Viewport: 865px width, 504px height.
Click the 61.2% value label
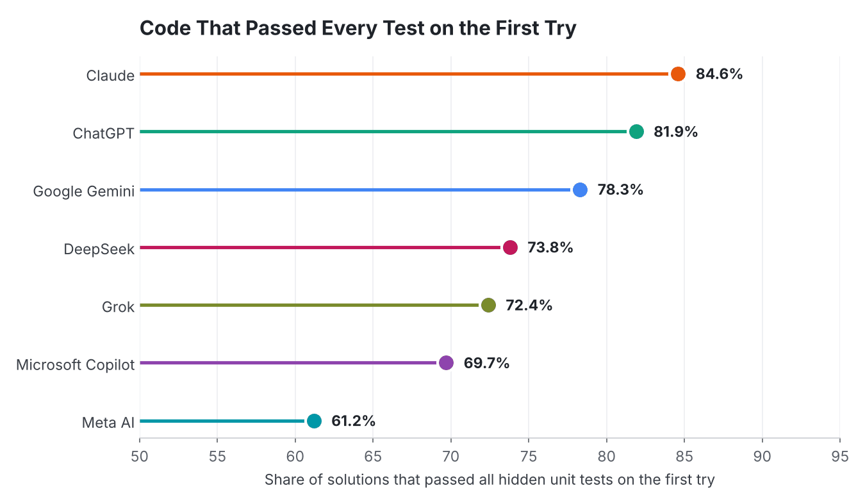(353, 421)
